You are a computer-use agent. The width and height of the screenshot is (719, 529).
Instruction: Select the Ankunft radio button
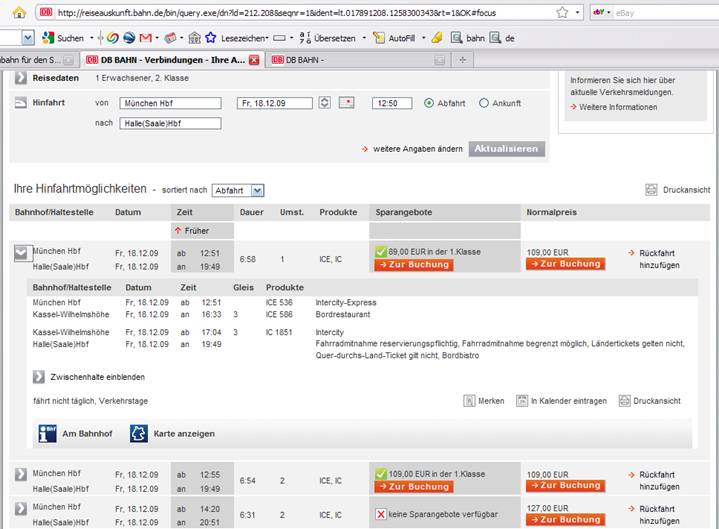point(484,103)
